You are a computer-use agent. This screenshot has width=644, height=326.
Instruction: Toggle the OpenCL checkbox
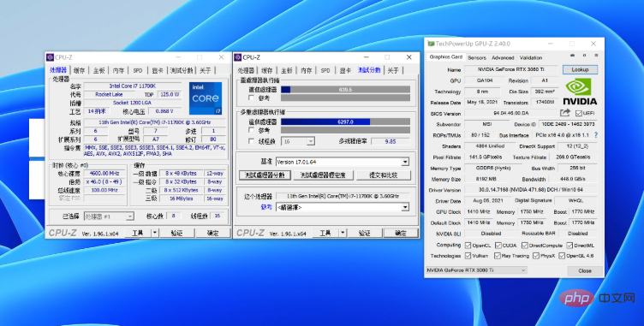(468, 245)
